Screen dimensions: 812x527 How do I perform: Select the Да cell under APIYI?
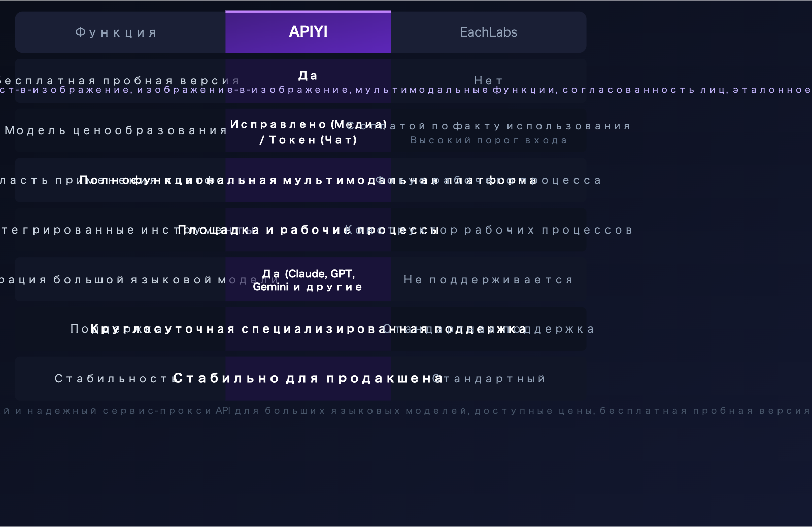point(308,75)
